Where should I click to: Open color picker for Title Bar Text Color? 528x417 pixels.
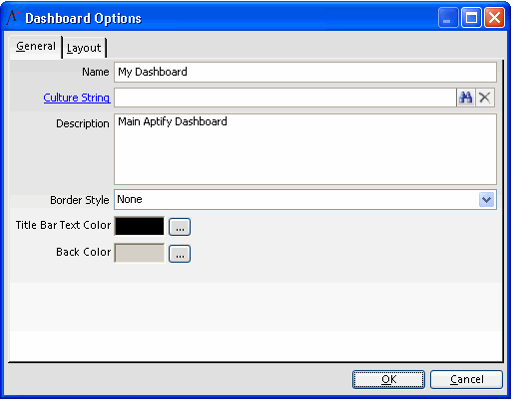click(180, 227)
